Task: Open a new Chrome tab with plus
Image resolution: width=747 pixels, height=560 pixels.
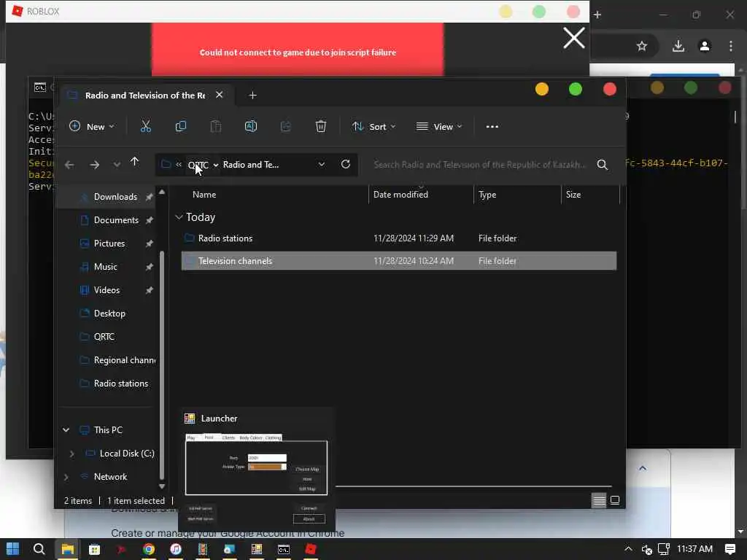Action: (597, 15)
